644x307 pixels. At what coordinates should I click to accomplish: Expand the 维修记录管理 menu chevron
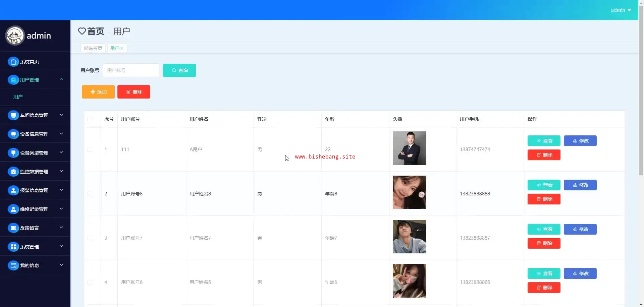(61, 209)
